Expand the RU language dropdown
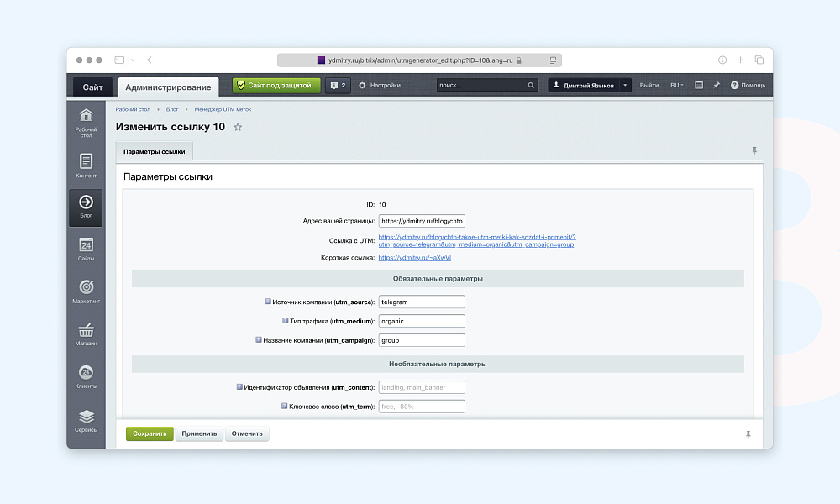The height and width of the screenshot is (504, 840). tap(676, 85)
